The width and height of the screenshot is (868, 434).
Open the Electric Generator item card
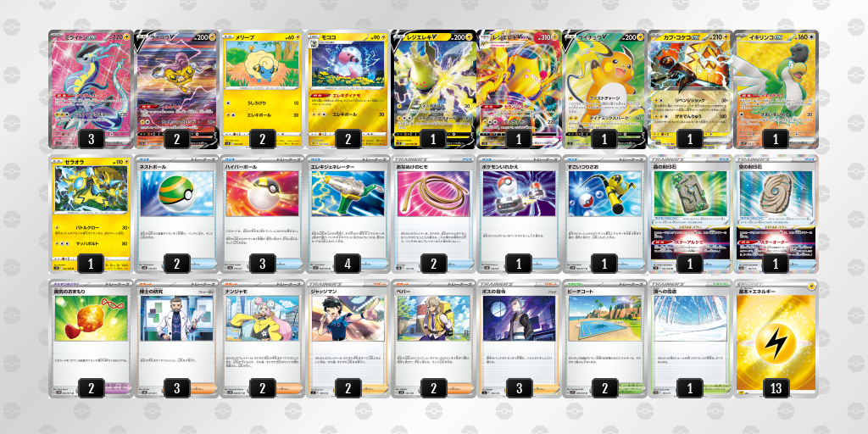click(x=348, y=214)
